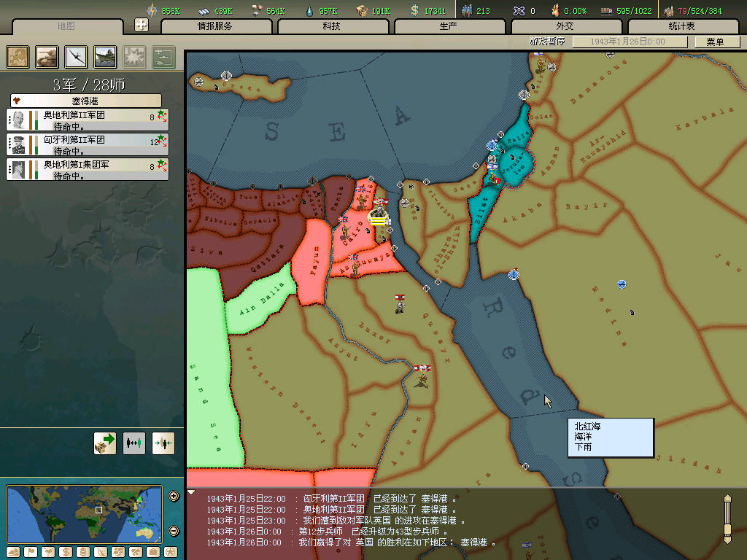Open the 生产 tab
This screenshot has width=747, height=560.
(x=449, y=26)
